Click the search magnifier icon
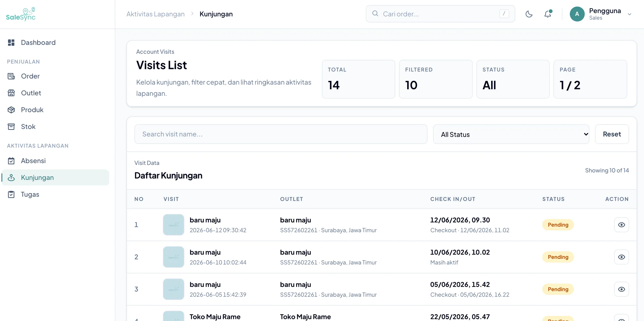644x321 pixels. 375,14
